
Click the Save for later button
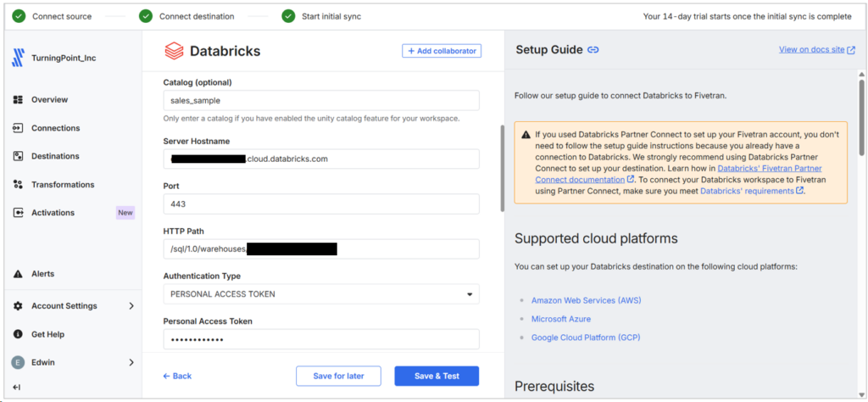click(x=338, y=376)
